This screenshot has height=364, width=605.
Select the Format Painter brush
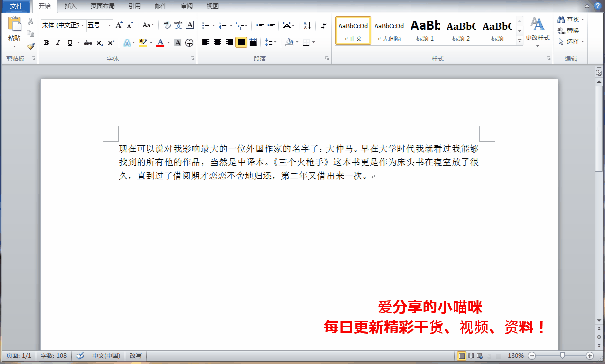coord(31,46)
